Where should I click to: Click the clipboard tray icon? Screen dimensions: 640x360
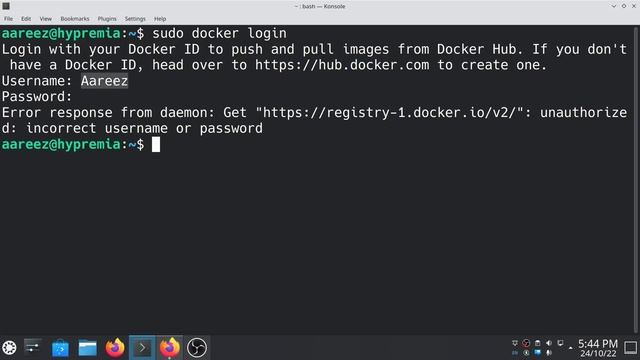538,343
